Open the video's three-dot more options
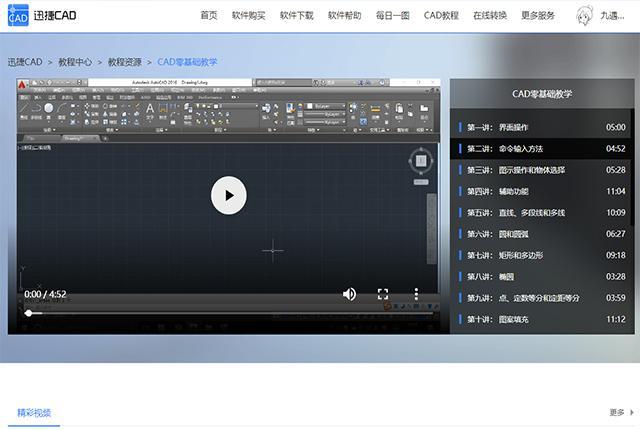The height and width of the screenshot is (430, 640). click(x=416, y=294)
